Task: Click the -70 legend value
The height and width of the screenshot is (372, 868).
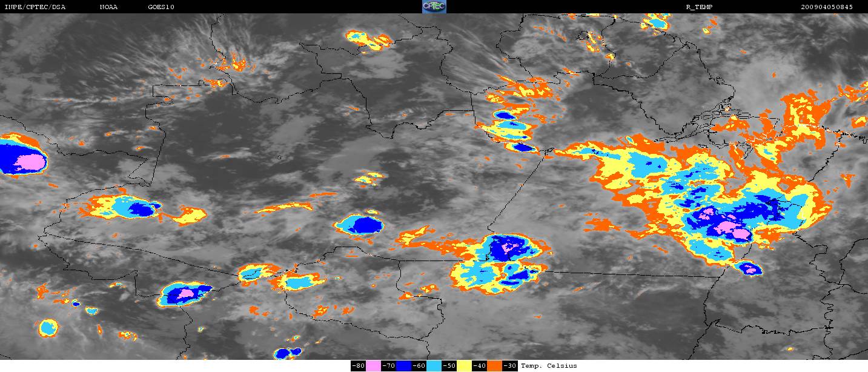Action: (x=388, y=366)
